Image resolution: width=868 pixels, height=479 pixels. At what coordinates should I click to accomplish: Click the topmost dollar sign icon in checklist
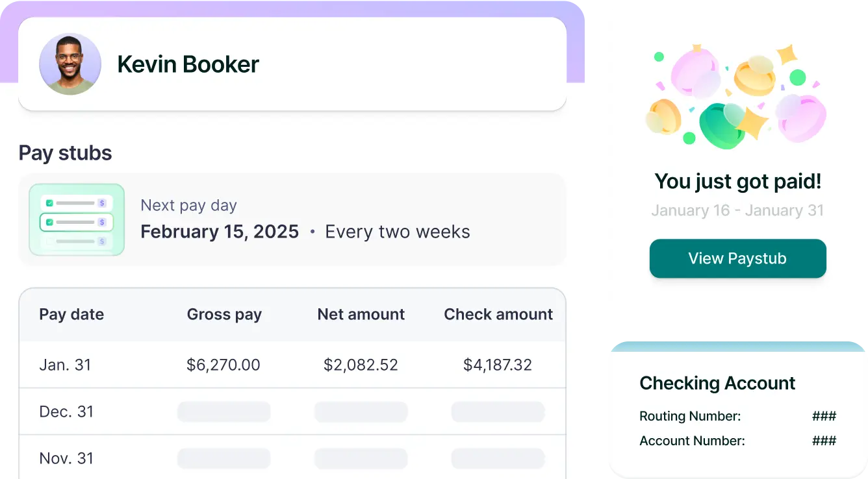click(101, 203)
